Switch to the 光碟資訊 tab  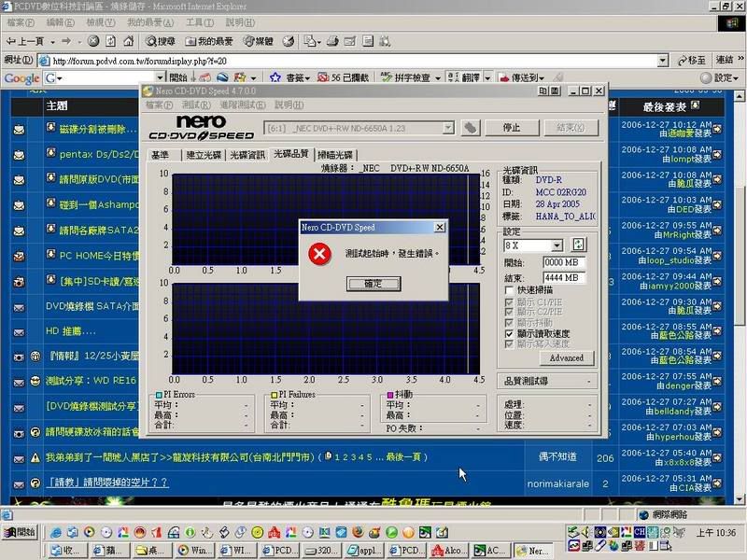tap(247, 155)
